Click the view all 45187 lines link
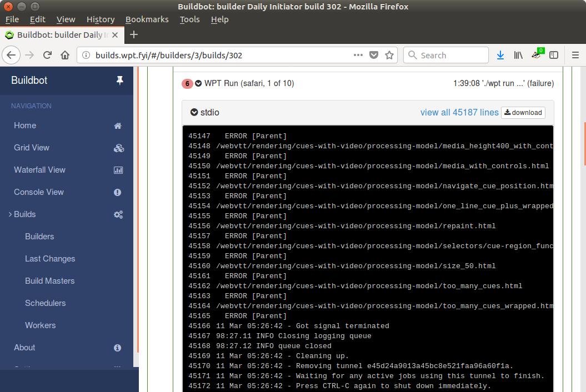This screenshot has height=392, width=586. (459, 112)
